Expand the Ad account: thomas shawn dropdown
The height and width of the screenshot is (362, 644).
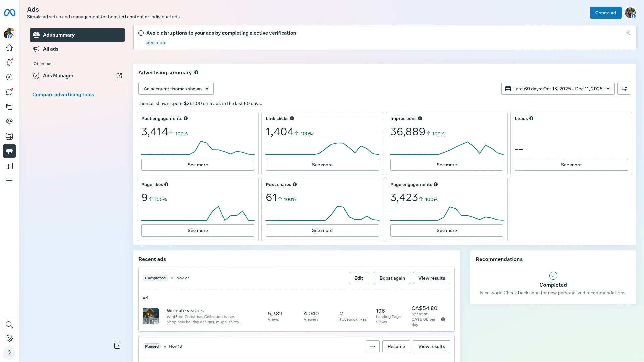176,89
